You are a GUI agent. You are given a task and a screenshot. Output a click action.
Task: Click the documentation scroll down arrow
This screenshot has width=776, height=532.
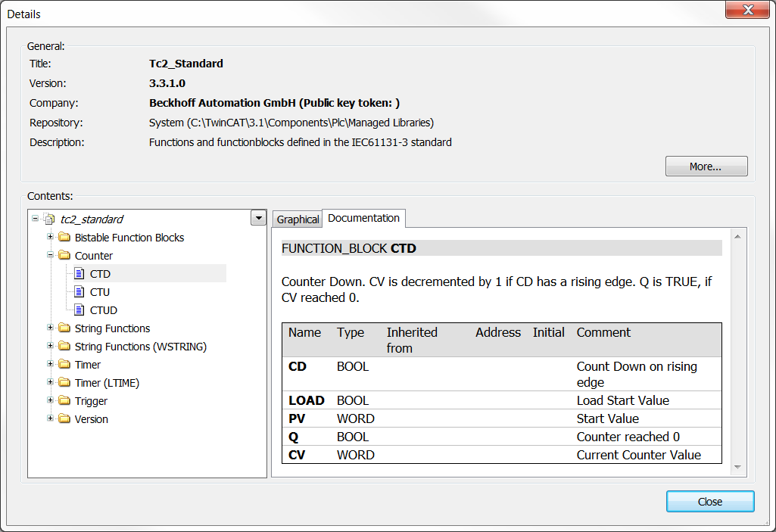[737, 467]
